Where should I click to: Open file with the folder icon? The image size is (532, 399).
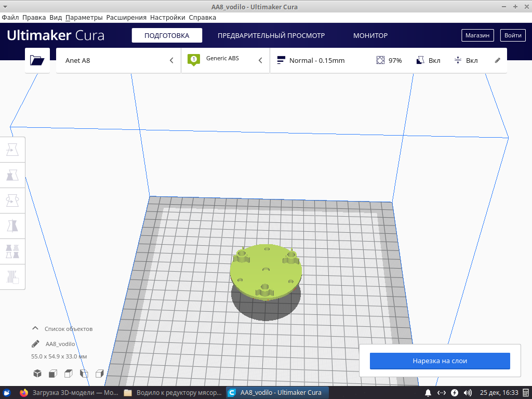(x=37, y=60)
